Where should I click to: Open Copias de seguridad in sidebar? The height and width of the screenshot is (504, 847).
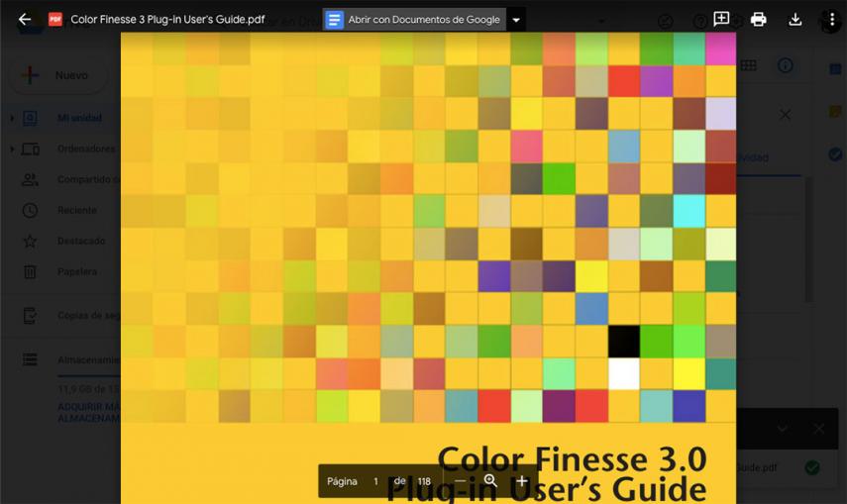coord(88,316)
